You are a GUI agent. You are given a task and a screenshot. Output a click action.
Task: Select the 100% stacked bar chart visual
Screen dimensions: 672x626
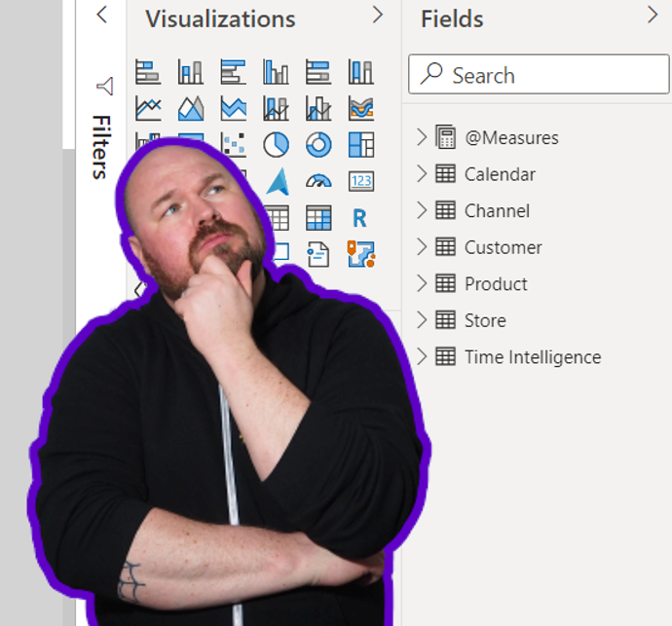pos(318,71)
